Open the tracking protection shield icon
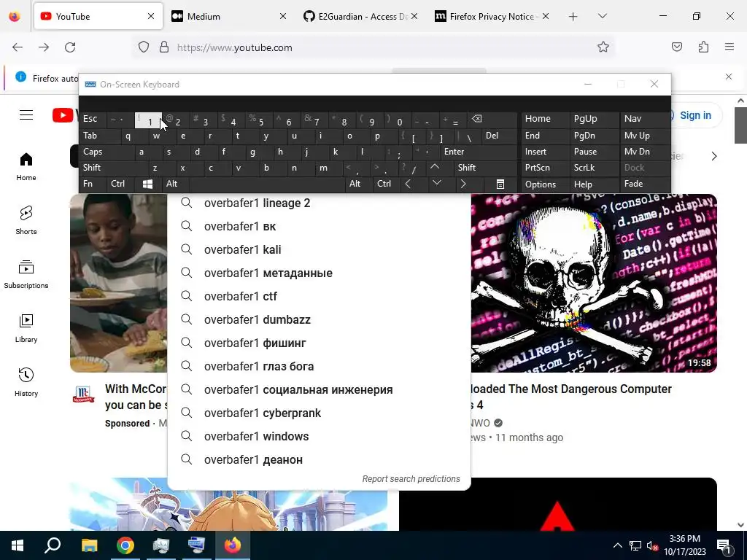The height and width of the screenshot is (560, 747). pos(144,47)
